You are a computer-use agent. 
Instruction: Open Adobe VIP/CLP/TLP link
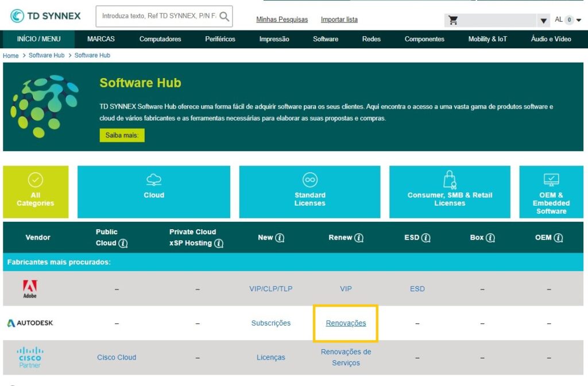tap(271, 289)
